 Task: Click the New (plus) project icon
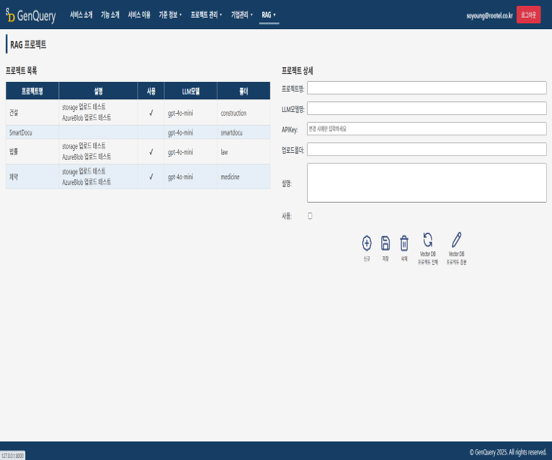pos(366,243)
